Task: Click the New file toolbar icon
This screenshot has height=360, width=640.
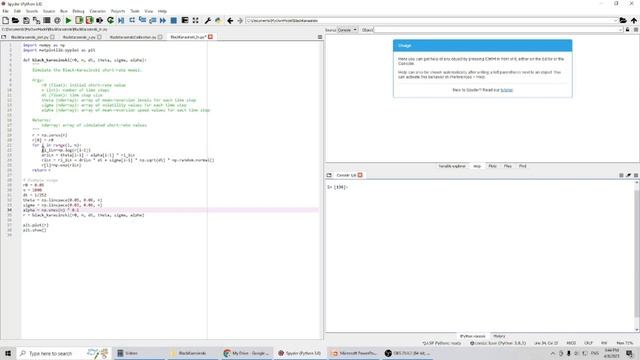Action: click(x=5, y=20)
